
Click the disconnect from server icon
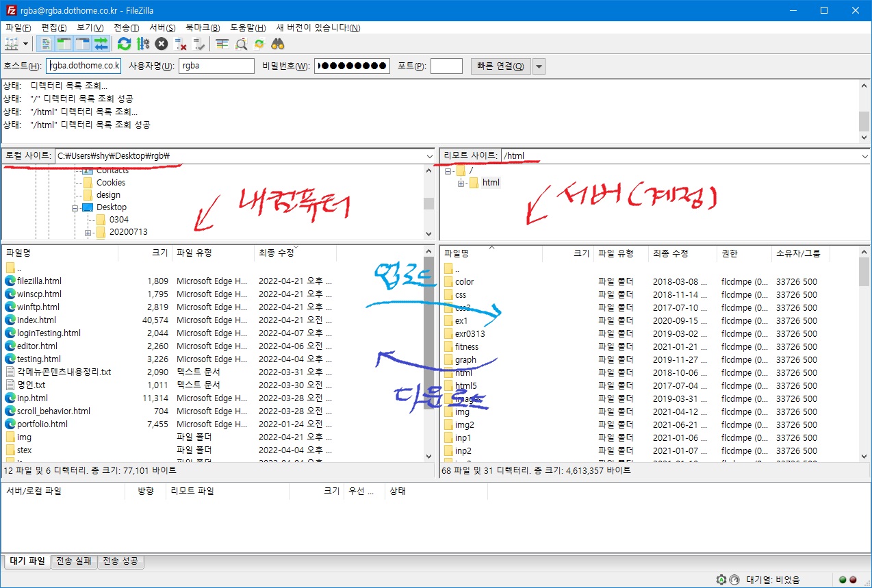pyautogui.click(x=181, y=44)
